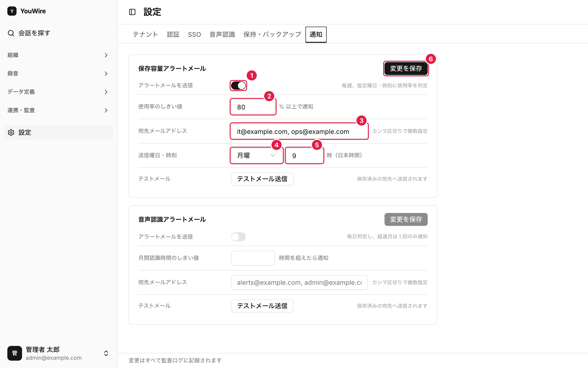Open the account switcher up-down arrows
Screen dimensions: 588x368
106,353
